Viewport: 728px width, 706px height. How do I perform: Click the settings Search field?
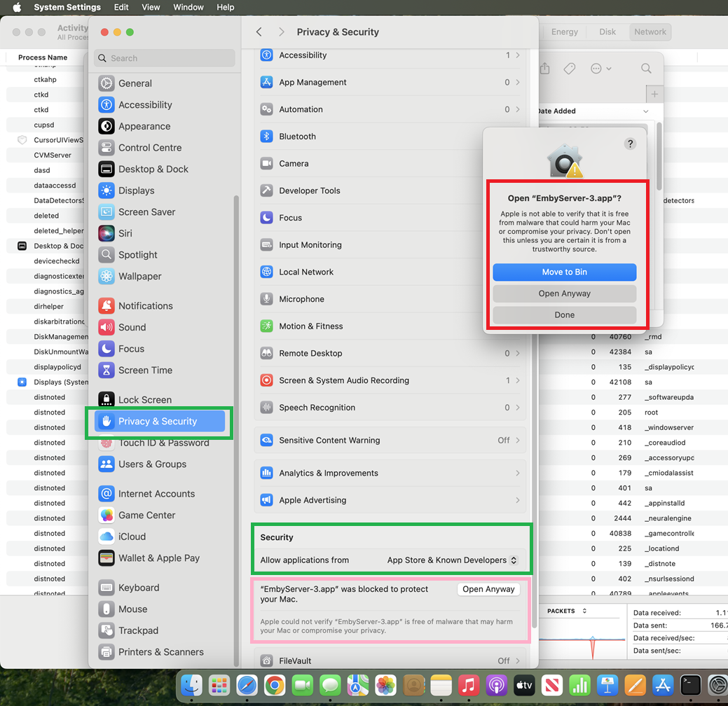165,58
